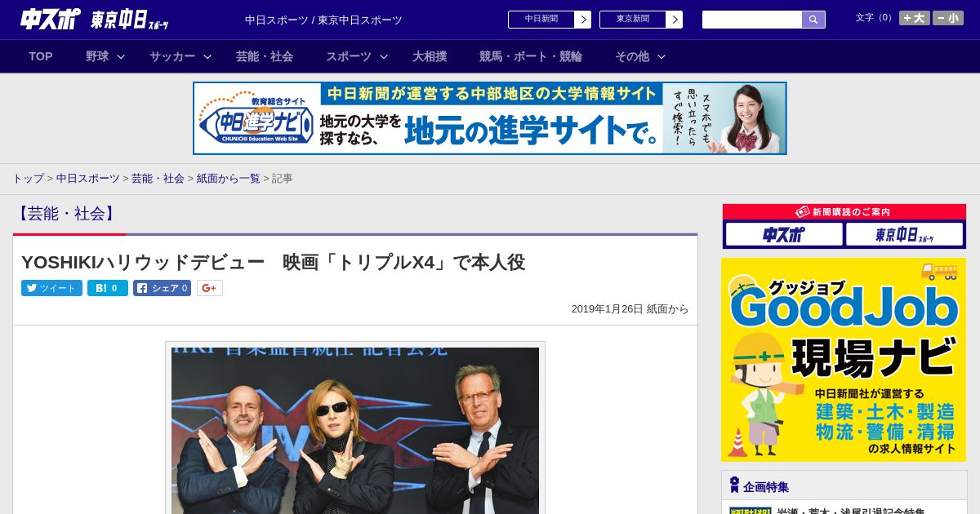This screenshot has width=980, height=514.
Task: Decrease text size with 小 button
Action: point(948,18)
